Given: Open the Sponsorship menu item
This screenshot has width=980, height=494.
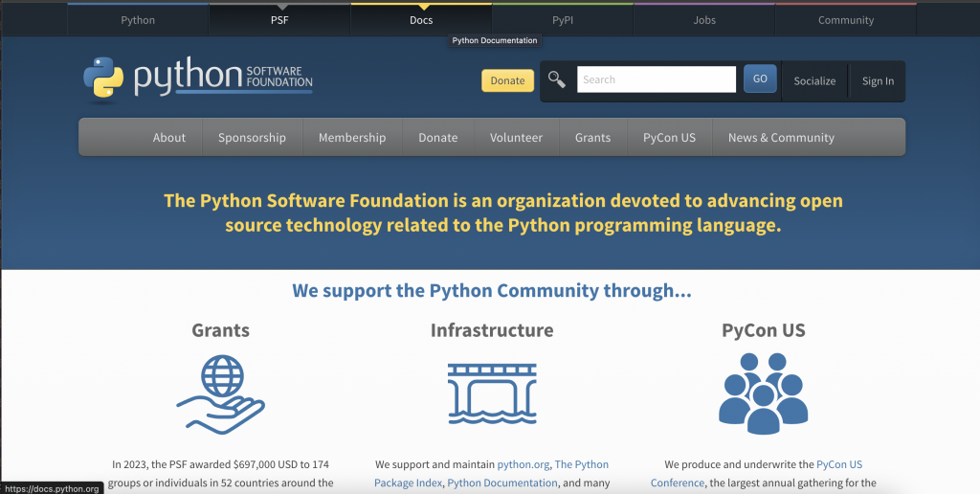Looking at the screenshot, I should click(x=252, y=138).
